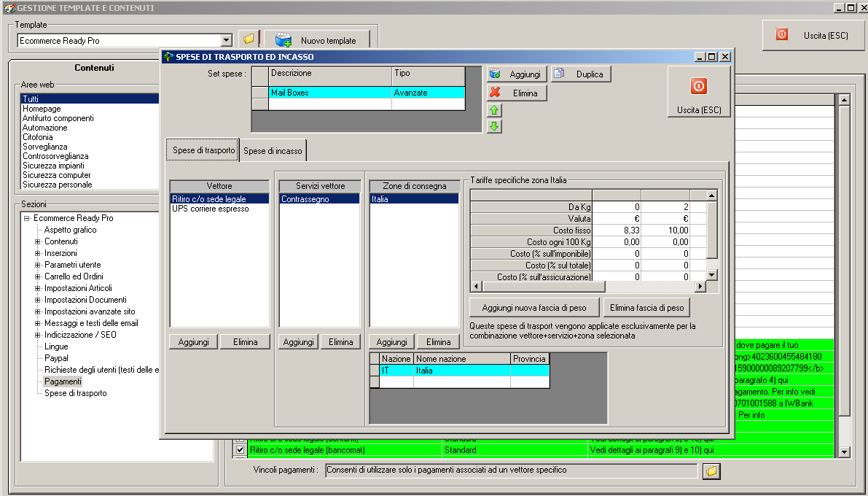The height and width of the screenshot is (496, 868).
Task: Open folder icon next to Vincoli pagamenti
Action: (x=711, y=471)
